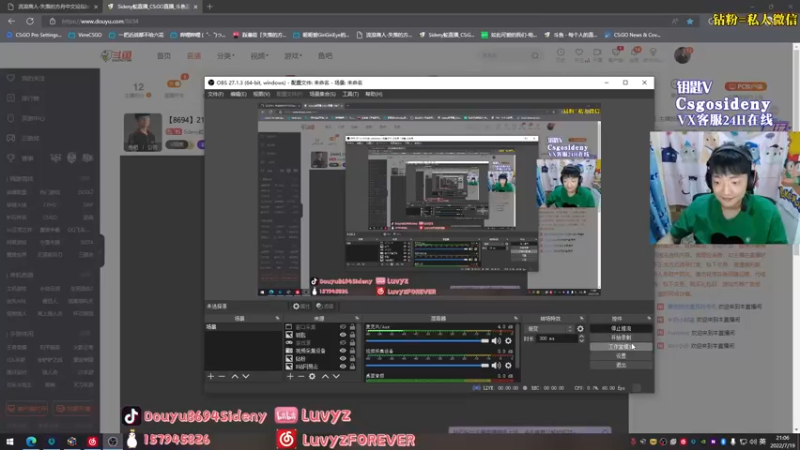
Task: Open the 工具(T) menu in OBS
Action: tap(350, 94)
